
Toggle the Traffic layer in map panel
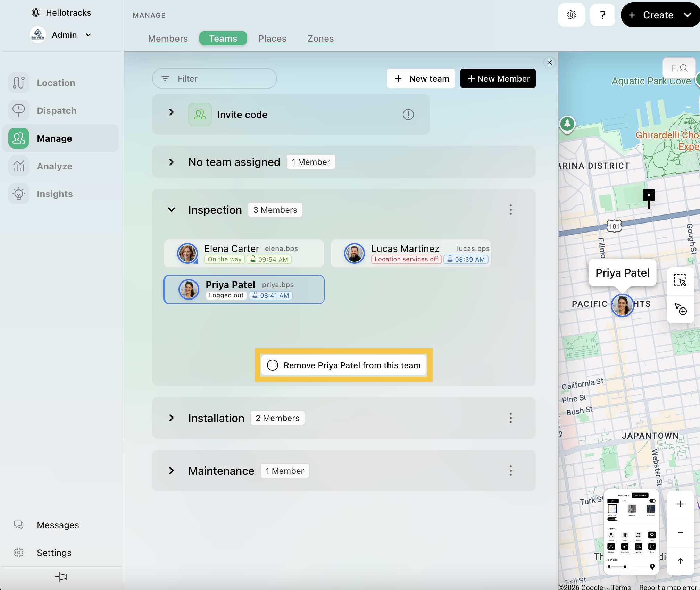[x=625, y=535]
